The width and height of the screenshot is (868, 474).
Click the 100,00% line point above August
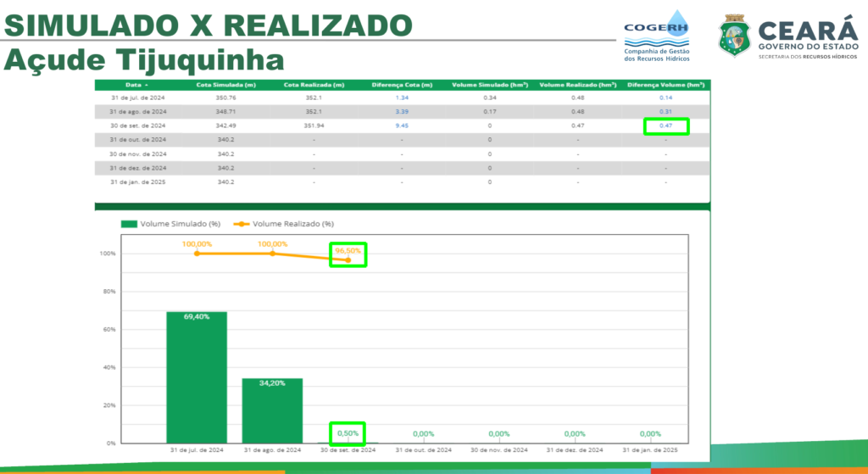point(272,254)
